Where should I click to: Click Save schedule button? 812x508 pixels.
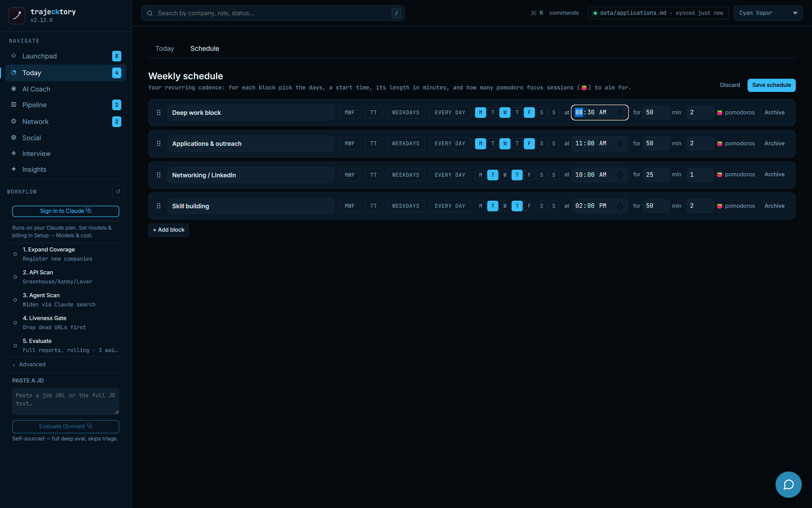pos(771,85)
